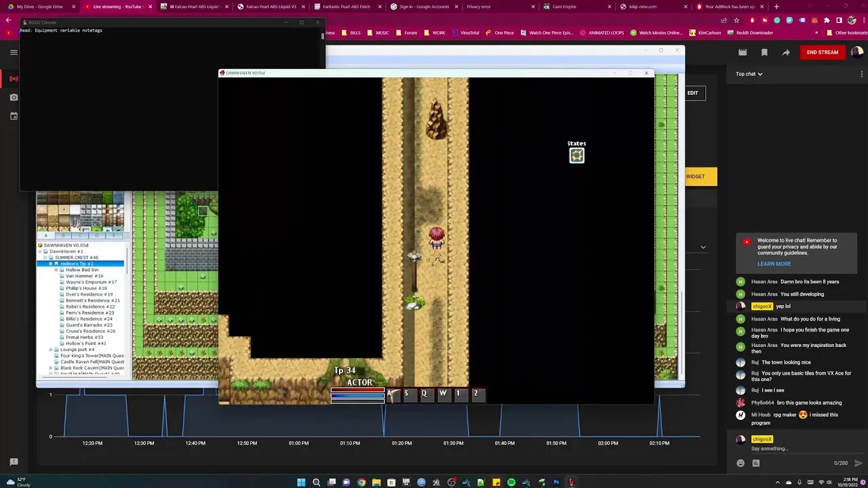The width and height of the screenshot is (868, 488).
Task: Open Spotify from the taskbar
Action: [511, 483]
